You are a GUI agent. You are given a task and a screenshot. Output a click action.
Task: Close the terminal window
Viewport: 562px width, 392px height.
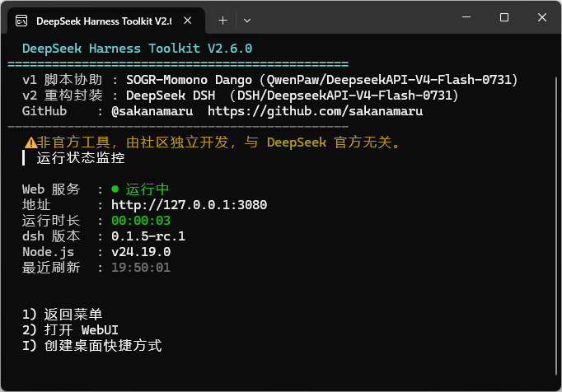(542, 17)
